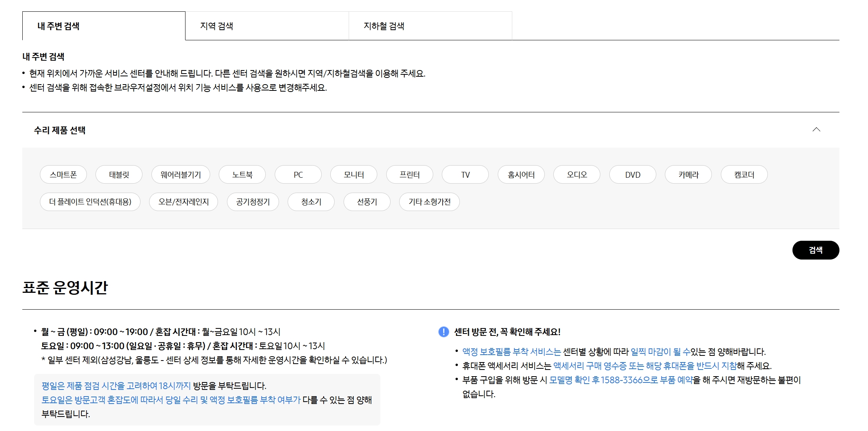Screen dimensions: 868x431
Task: Select the 웨어러블기기 product chip
Action: [180, 175]
